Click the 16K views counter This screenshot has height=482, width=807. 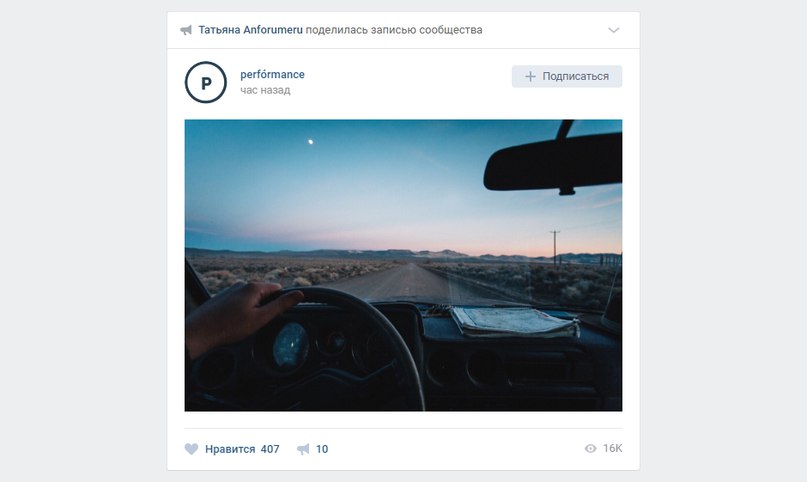(612, 449)
